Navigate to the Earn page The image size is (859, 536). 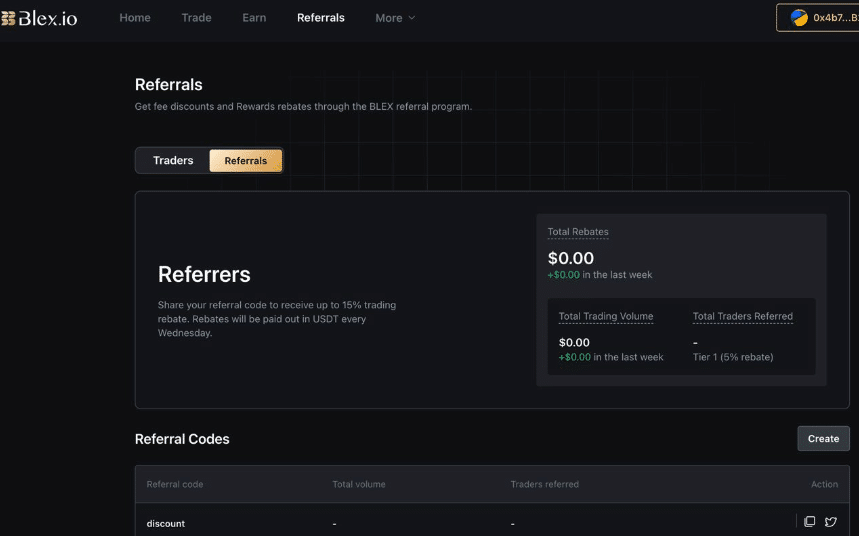coord(254,18)
